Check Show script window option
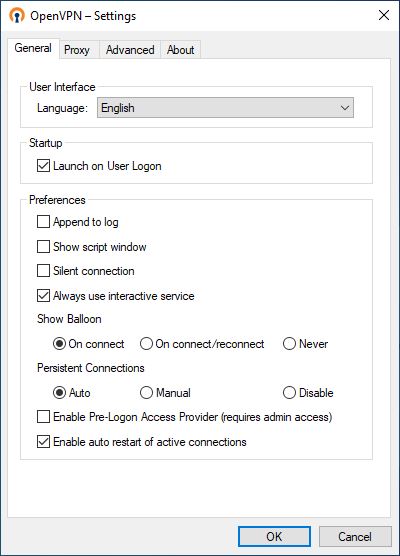The width and height of the screenshot is (400, 556). pyautogui.click(x=43, y=246)
